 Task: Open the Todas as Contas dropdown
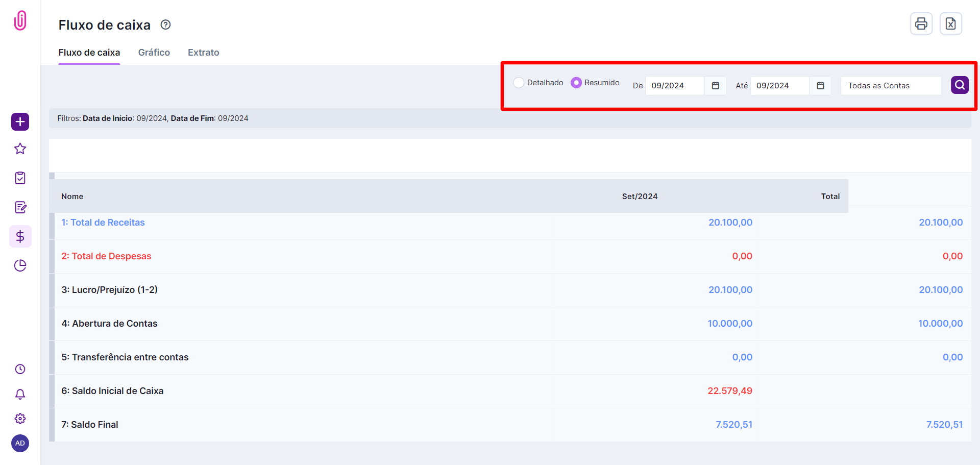(x=891, y=86)
